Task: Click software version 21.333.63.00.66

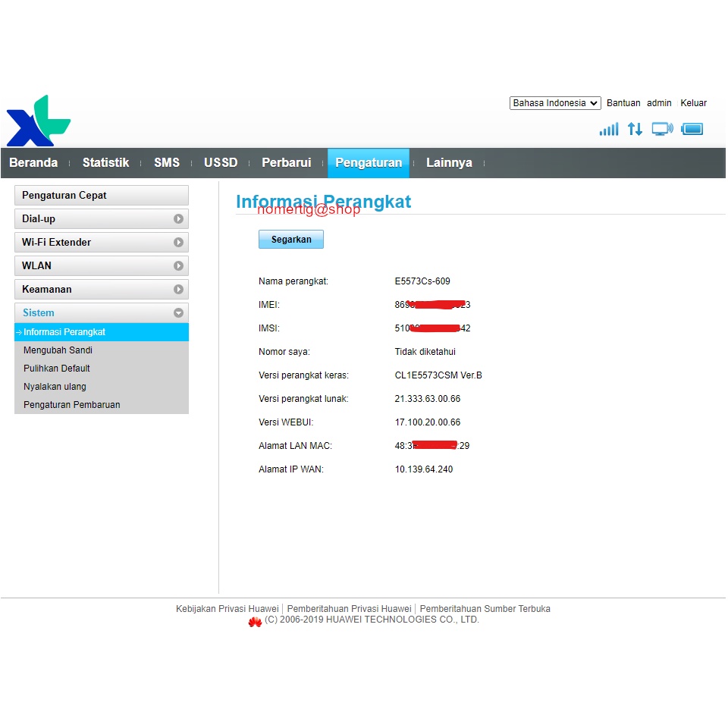Action: (x=428, y=399)
